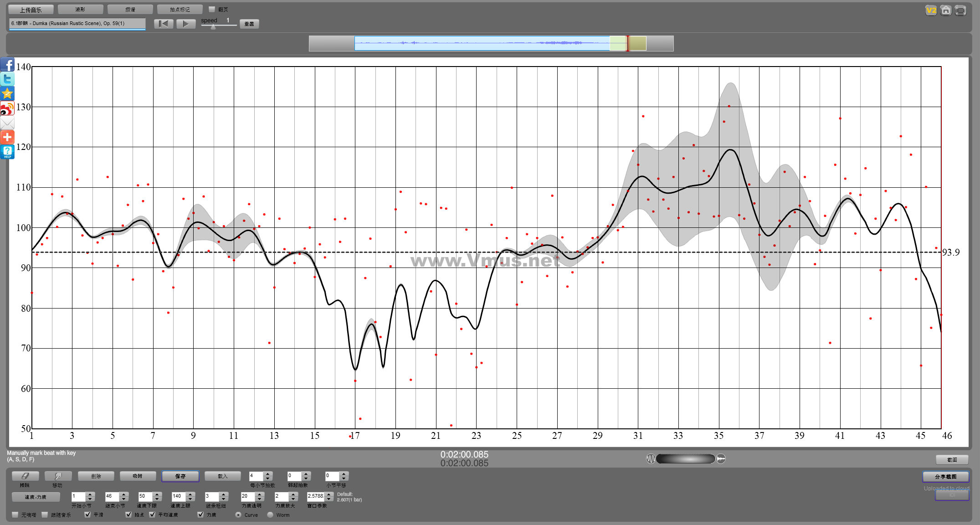980x525 pixels.
Task: Increase the 速度上限 value of 140
Action: tap(191, 494)
